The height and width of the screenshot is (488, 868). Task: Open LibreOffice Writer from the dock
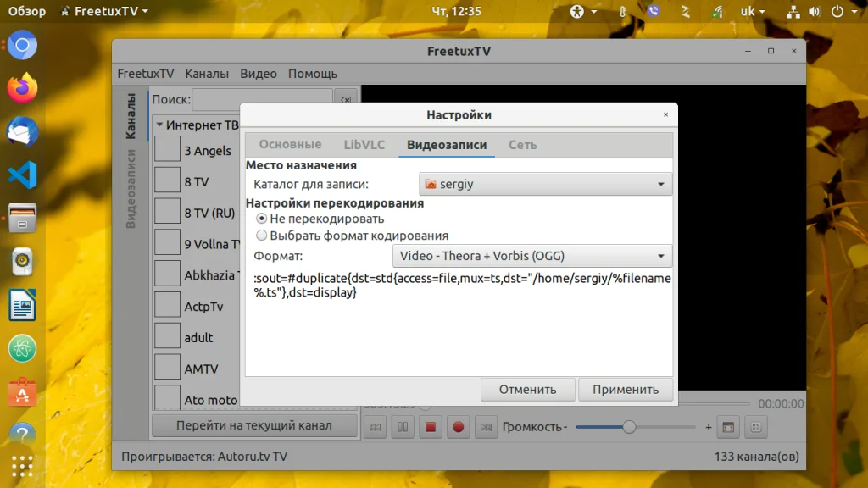[22, 305]
